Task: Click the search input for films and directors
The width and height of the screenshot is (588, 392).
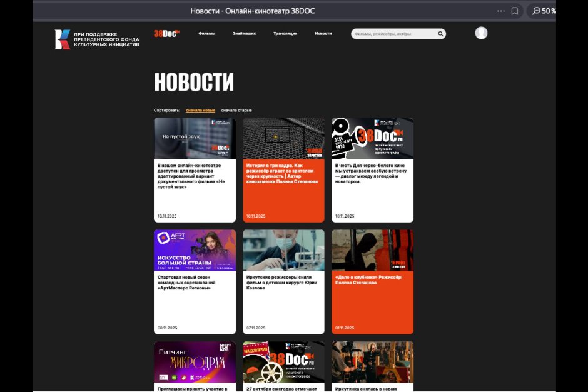Action: 394,34
